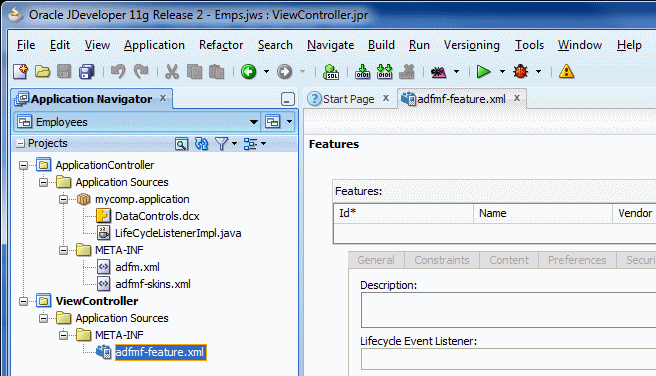The height and width of the screenshot is (376, 656).
Task: Select adfm.xml in the tree
Action: 137,267
